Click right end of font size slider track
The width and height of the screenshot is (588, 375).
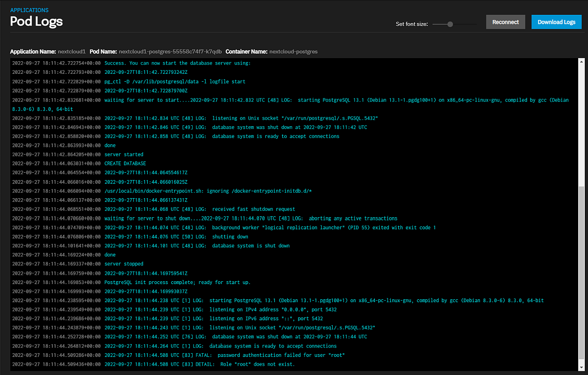coord(475,24)
